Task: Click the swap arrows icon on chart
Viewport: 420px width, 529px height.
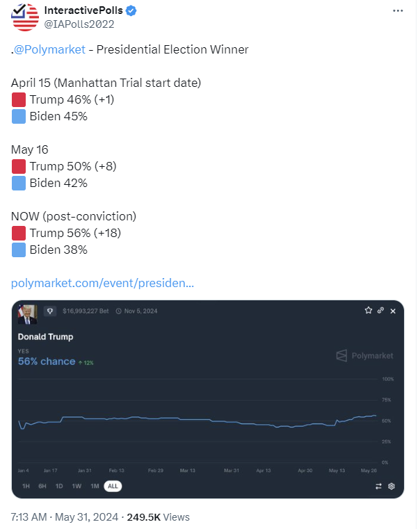Action: click(378, 486)
